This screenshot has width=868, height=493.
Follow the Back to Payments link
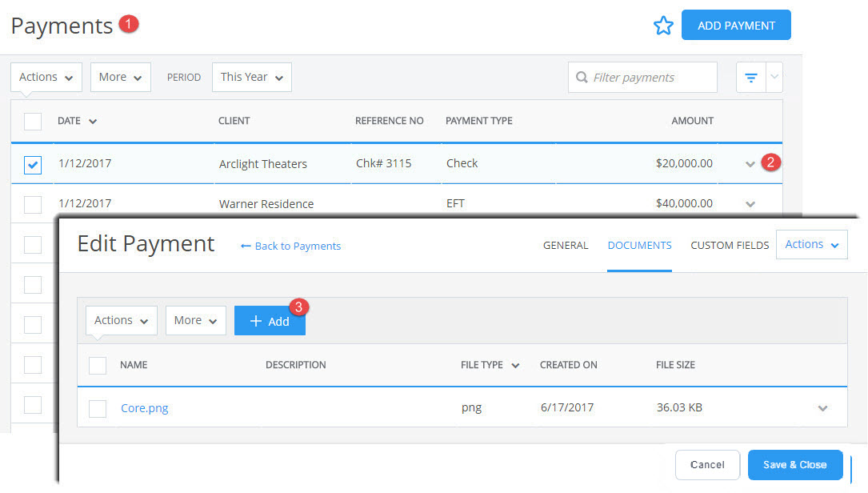[298, 246]
